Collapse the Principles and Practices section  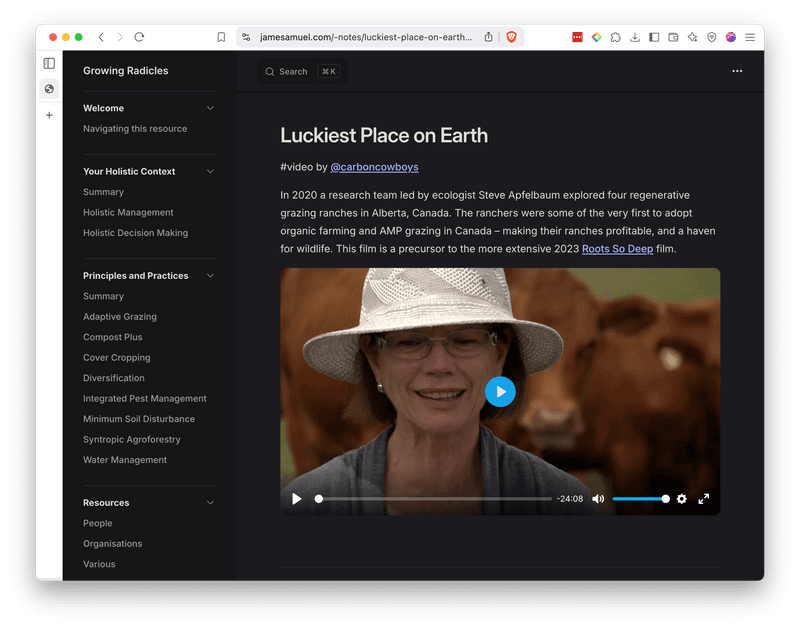pyautogui.click(x=210, y=275)
